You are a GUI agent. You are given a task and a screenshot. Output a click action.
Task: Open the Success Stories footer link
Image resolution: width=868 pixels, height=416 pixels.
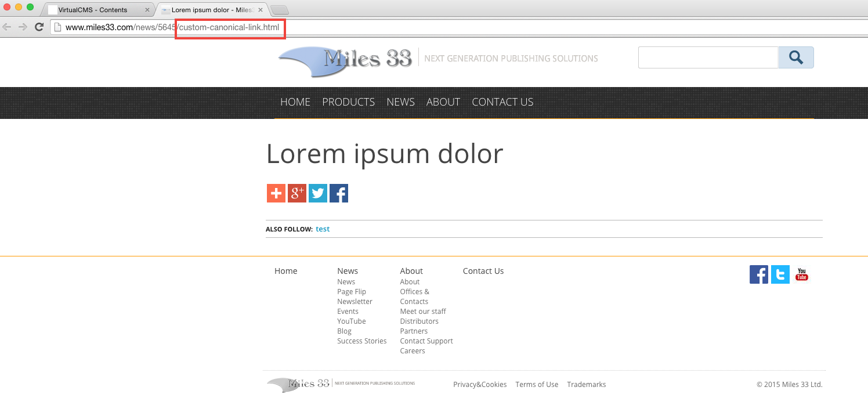(x=361, y=341)
